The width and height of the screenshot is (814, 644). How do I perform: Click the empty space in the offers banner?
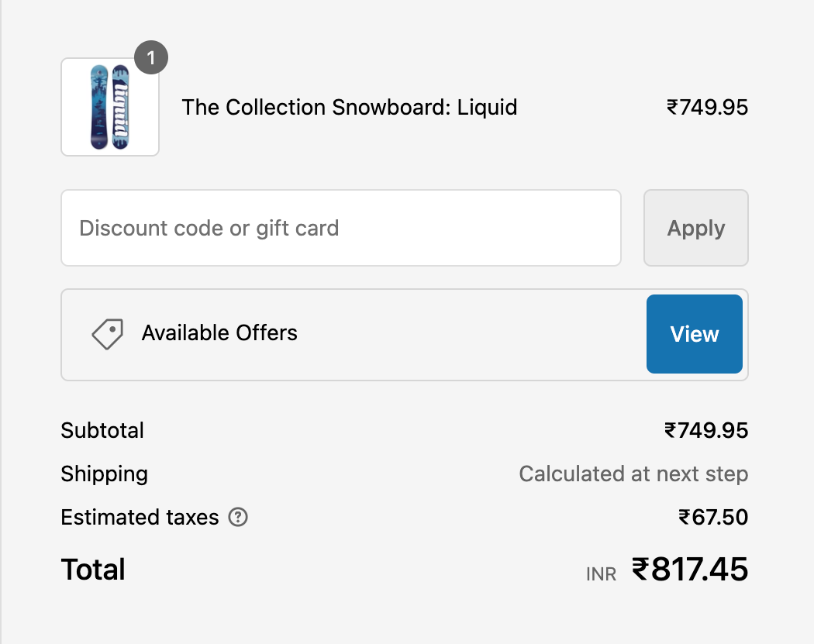[x=465, y=334]
